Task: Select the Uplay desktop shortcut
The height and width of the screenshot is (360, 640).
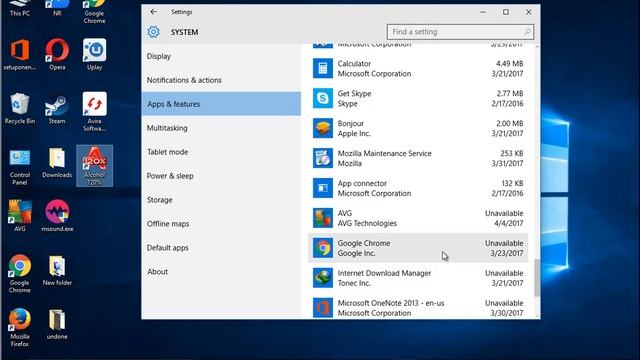Action: coord(94,55)
